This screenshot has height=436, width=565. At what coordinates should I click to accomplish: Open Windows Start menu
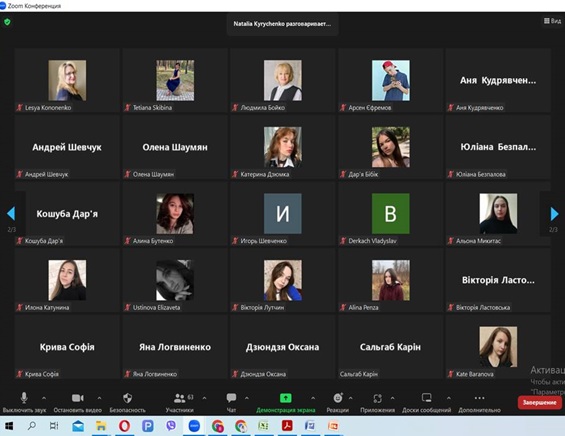9,426
